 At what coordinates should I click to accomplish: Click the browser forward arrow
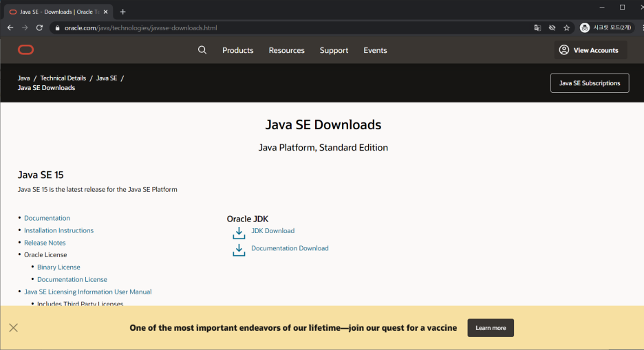[x=25, y=28]
